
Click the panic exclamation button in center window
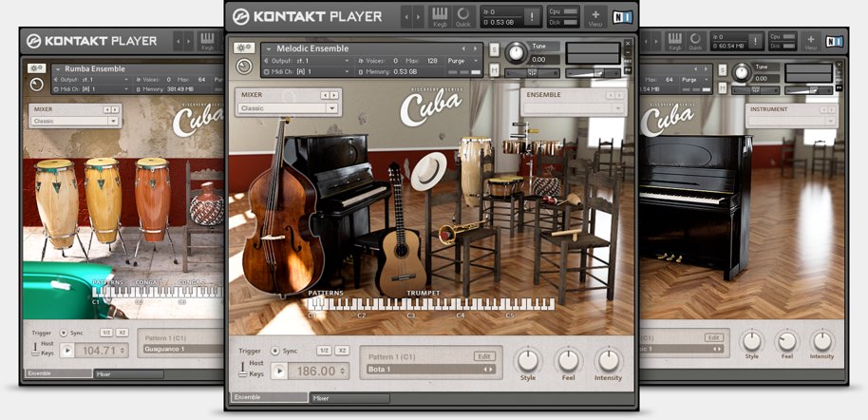(x=533, y=16)
